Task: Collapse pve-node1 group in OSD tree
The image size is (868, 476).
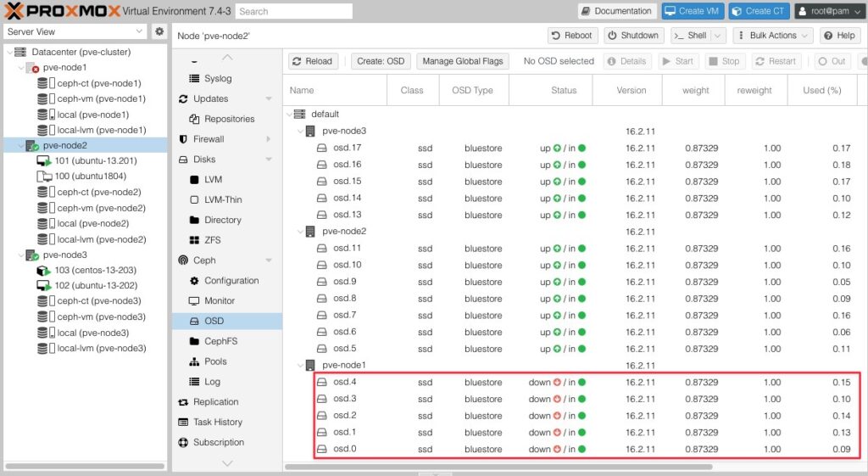Action: coord(301,365)
